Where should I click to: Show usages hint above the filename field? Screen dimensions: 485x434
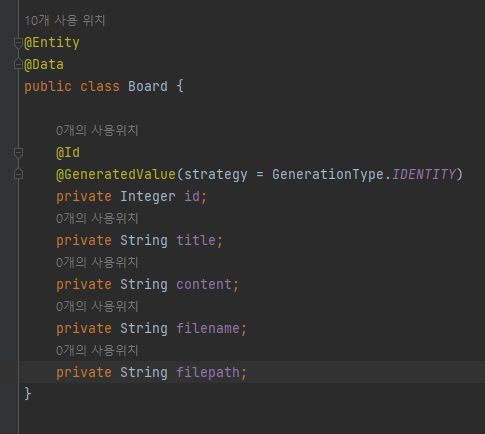[97, 307]
